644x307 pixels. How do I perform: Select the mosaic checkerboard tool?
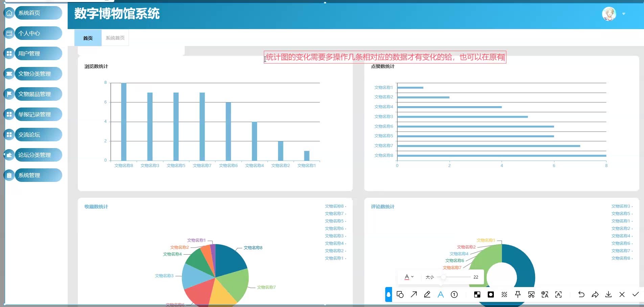(477, 294)
